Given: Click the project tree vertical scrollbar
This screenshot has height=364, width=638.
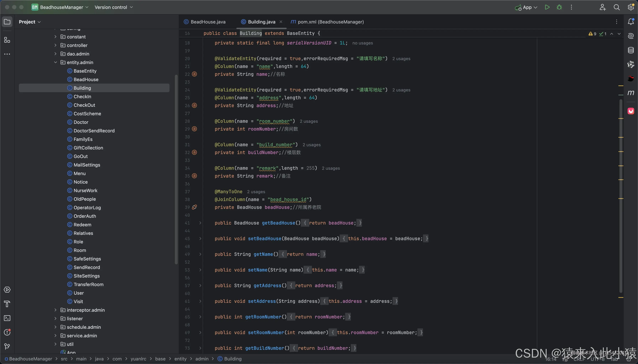Looking at the screenshot, I should (x=176, y=170).
